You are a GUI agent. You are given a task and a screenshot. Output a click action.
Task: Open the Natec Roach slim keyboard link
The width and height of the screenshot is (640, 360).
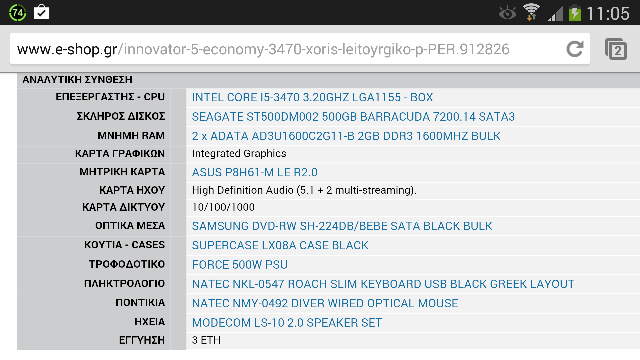point(383,284)
